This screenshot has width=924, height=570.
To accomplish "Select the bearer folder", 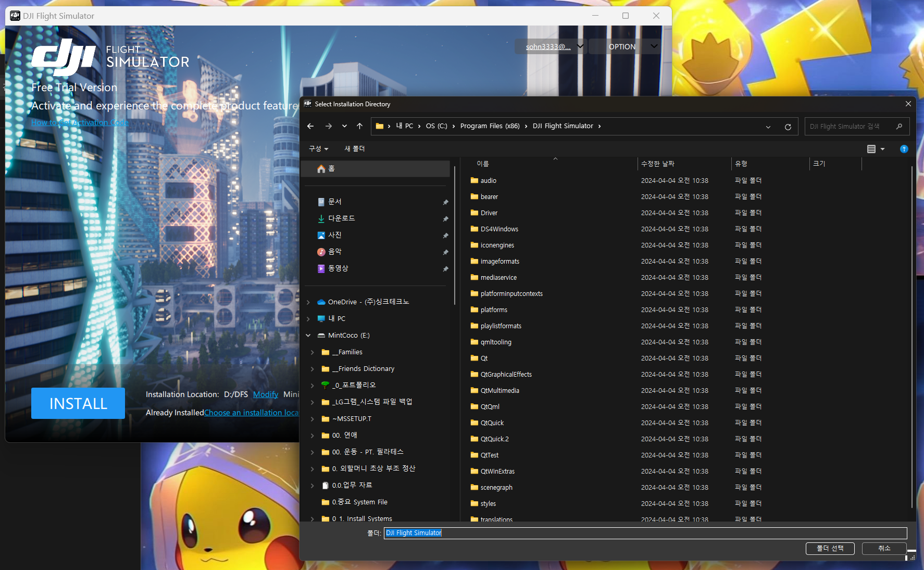I will 489,196.
